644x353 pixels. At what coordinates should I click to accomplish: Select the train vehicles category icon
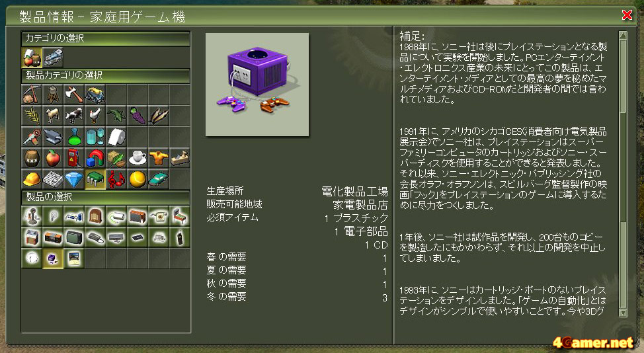point(53,58)
